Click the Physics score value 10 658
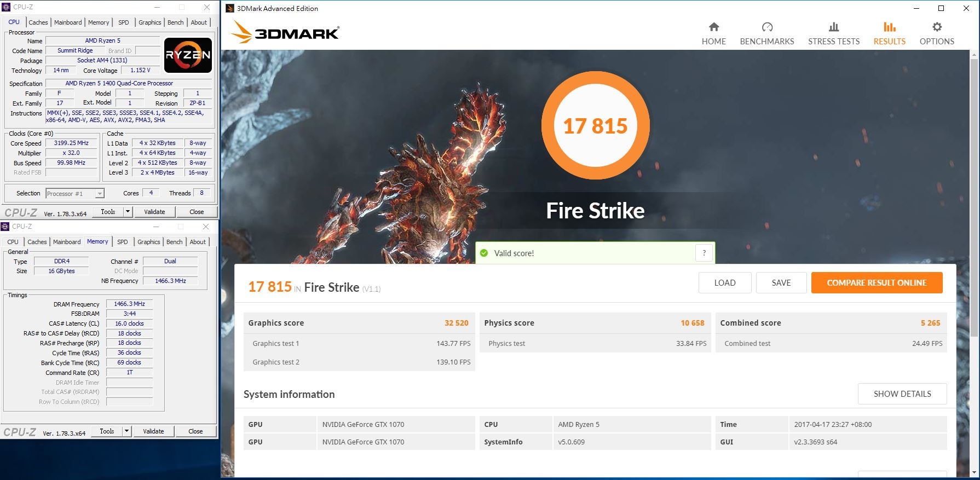Image resolution: width=980 pixels, height=480 pixels. click(x=693, y=323)
